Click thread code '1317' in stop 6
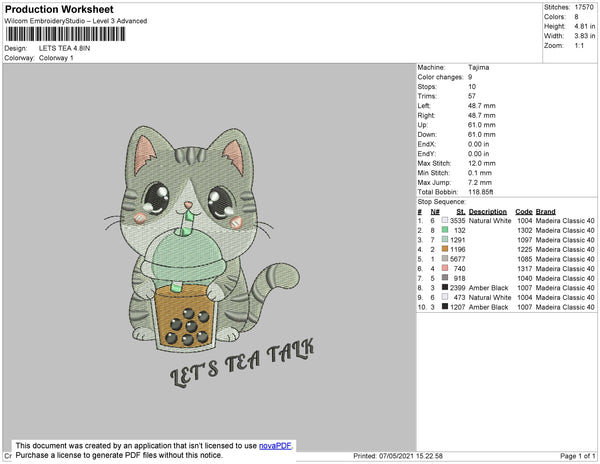This screenshot has width=600, height=464. pos(525,269)
